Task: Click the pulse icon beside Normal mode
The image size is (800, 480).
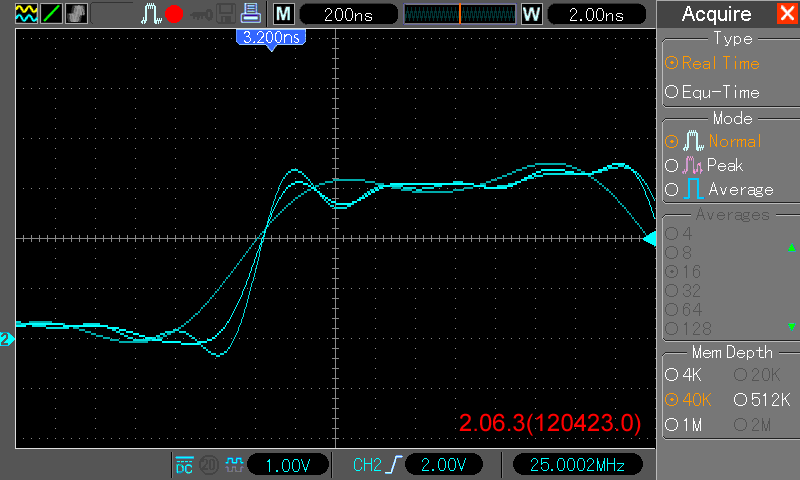Action: pos(693,141)
